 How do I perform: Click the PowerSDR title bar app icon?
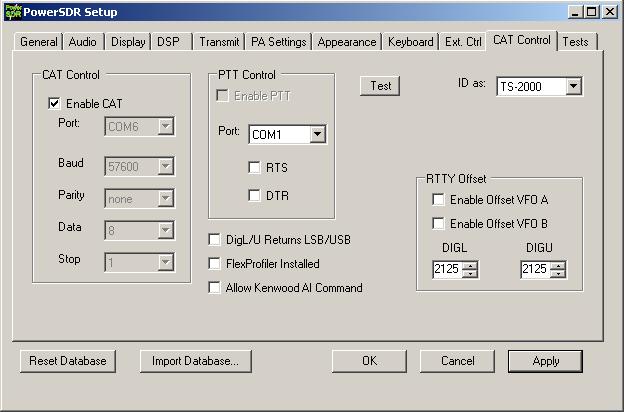[x=12, y=12]
